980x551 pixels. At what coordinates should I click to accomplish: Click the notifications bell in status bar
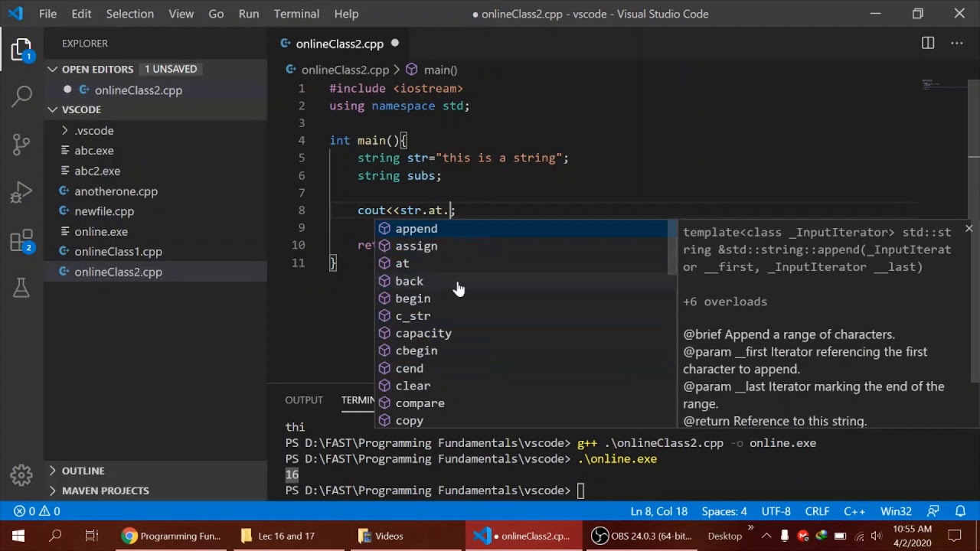point(960,511)
